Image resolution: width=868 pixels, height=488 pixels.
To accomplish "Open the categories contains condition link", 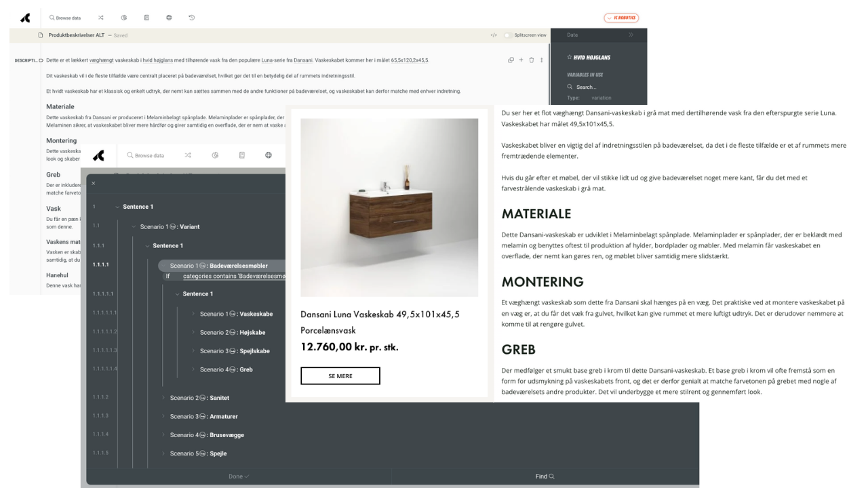I will click(x=234, y=276).
